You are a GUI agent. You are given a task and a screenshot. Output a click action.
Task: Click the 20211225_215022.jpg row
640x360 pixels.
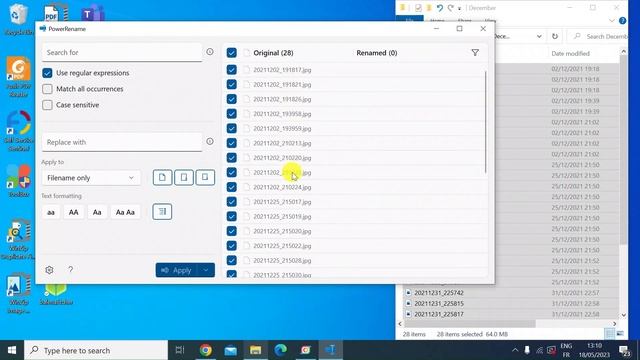click(x=355, y=246)
